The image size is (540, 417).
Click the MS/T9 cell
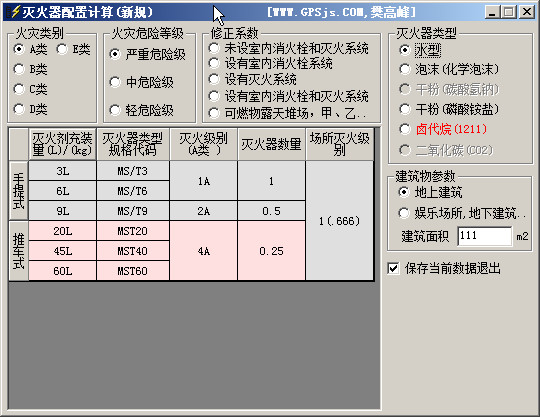click(x=133, y=211)
